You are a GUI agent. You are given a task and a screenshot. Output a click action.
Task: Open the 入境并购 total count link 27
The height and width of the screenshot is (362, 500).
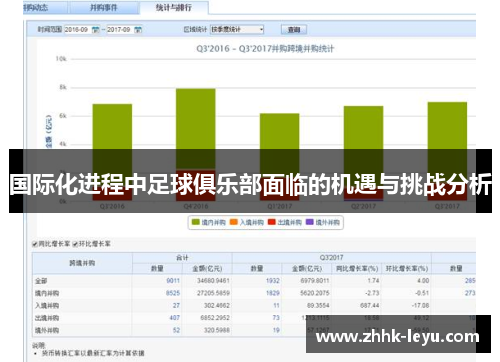pos(176,305)
